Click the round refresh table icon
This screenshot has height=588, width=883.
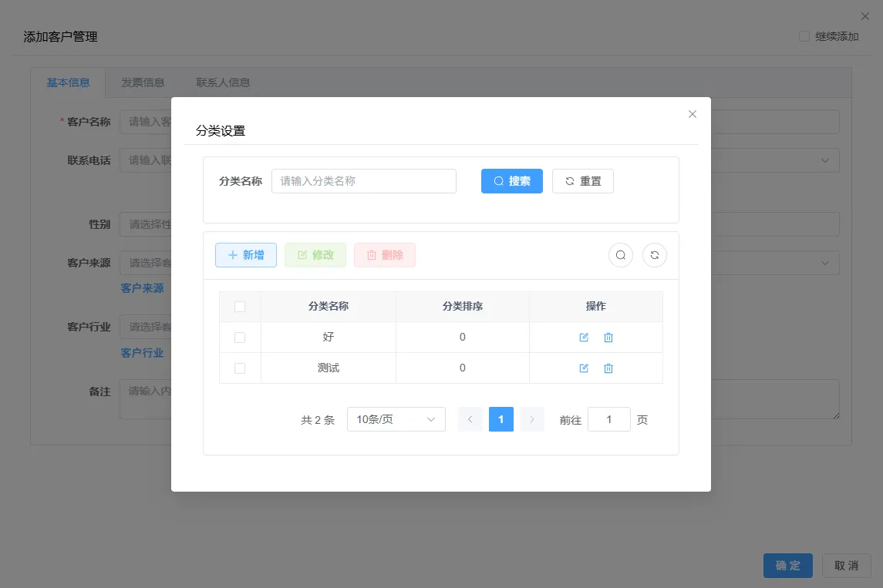coord(655,255)
